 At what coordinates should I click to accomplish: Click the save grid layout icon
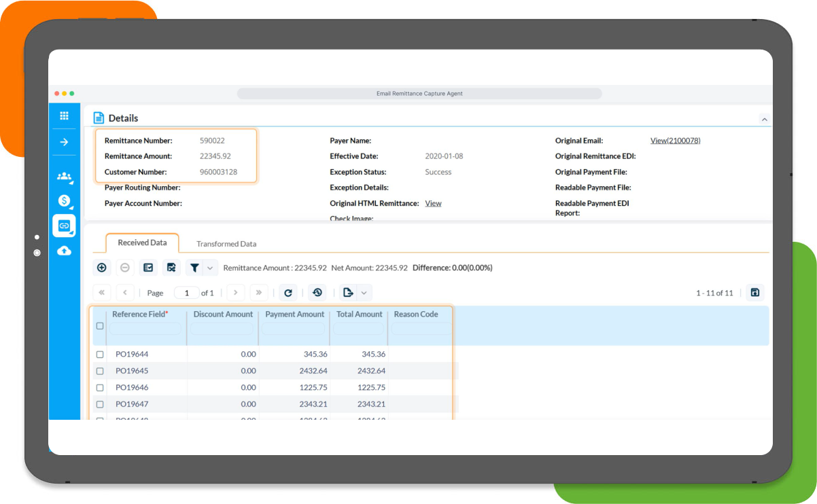(754, 293)
